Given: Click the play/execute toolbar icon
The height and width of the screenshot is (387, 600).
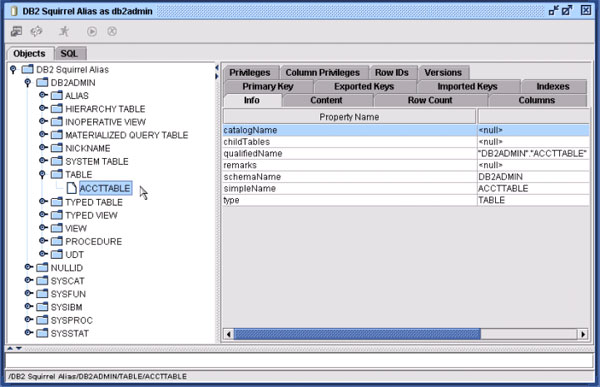Looking at the screenshot, I should pyautogui.click(x=92, y=31).
